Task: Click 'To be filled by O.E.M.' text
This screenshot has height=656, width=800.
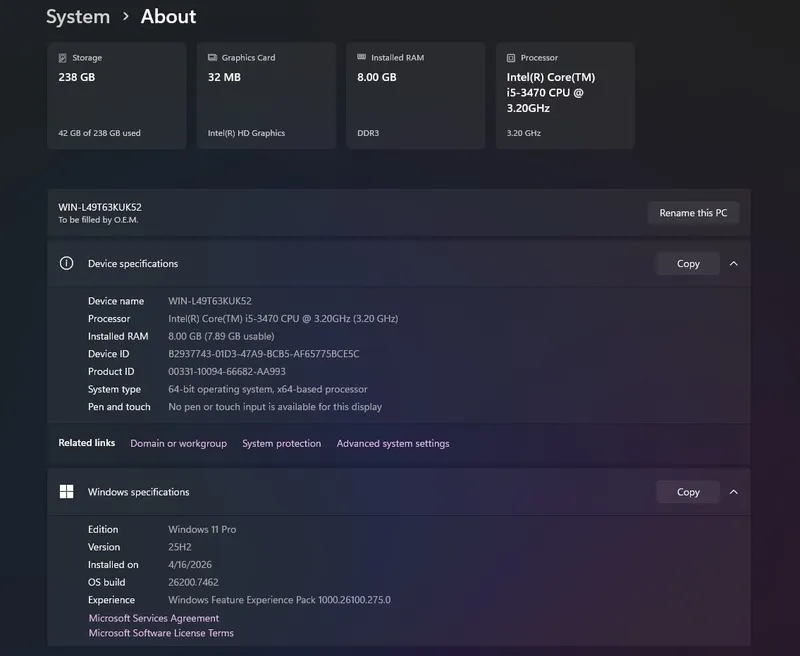Action: tap(98, 220)
